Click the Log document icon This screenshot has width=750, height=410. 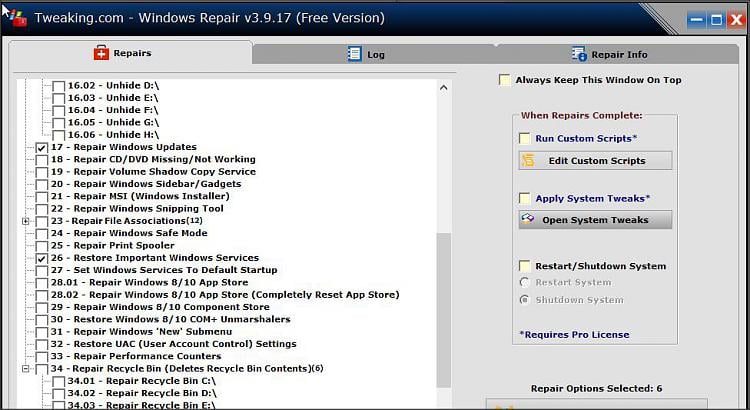point(354,54)
